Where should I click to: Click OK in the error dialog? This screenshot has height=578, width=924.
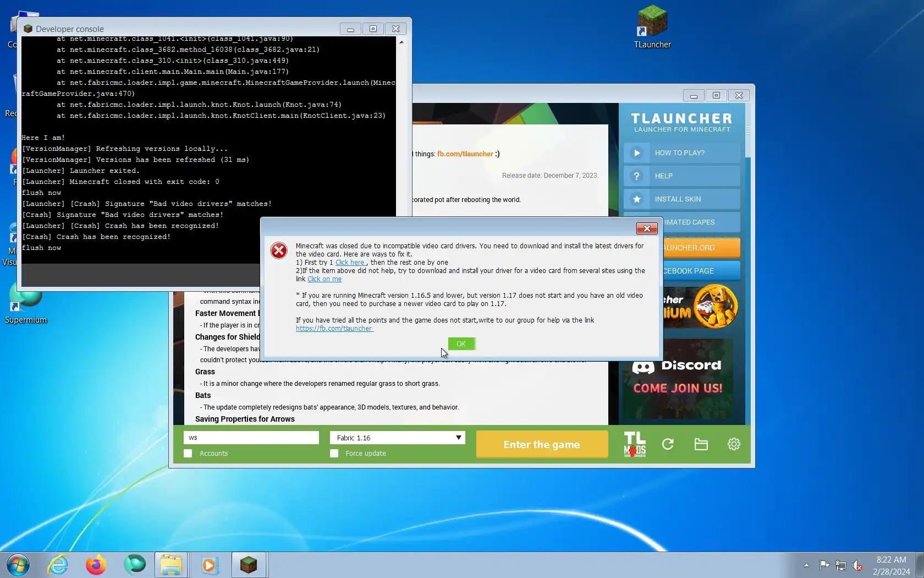click(x=461, y=344)
